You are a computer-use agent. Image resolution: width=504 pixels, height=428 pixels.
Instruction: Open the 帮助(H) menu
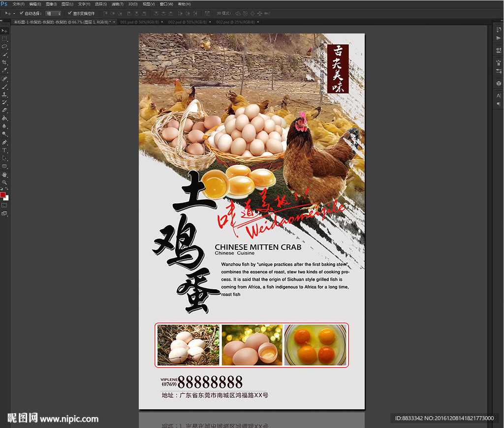tap(184, 4)
